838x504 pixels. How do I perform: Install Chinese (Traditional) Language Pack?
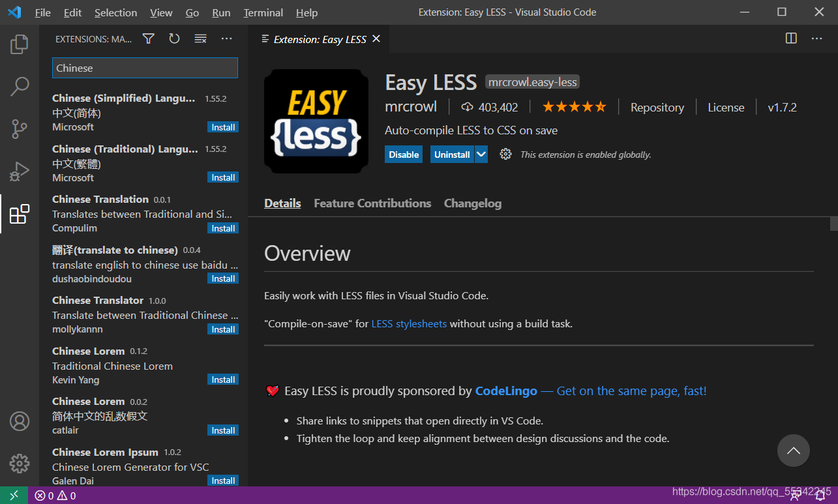(x=223, y=177)
